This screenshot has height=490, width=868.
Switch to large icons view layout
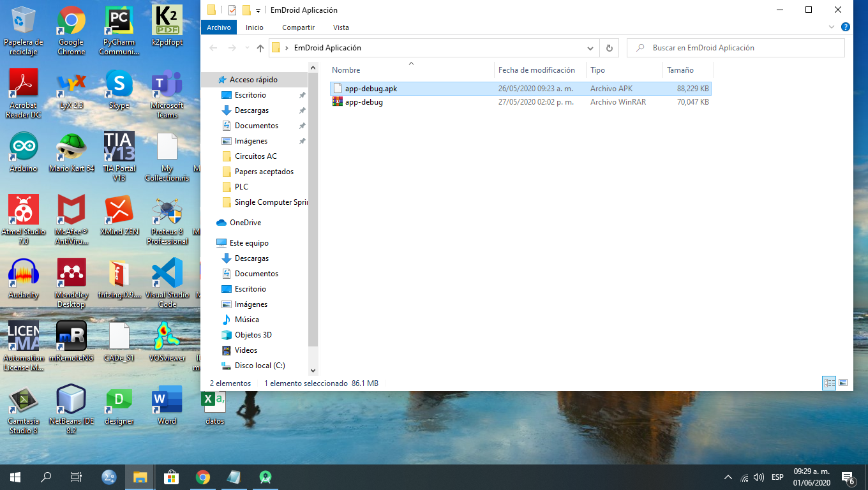click(x=843, y=383)
